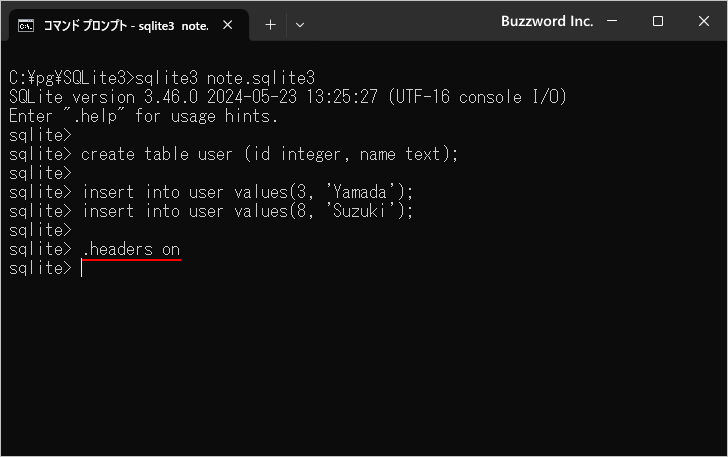728x457 pixels.
Task: Open a new terminal tab
Action: tap(270, 25)
